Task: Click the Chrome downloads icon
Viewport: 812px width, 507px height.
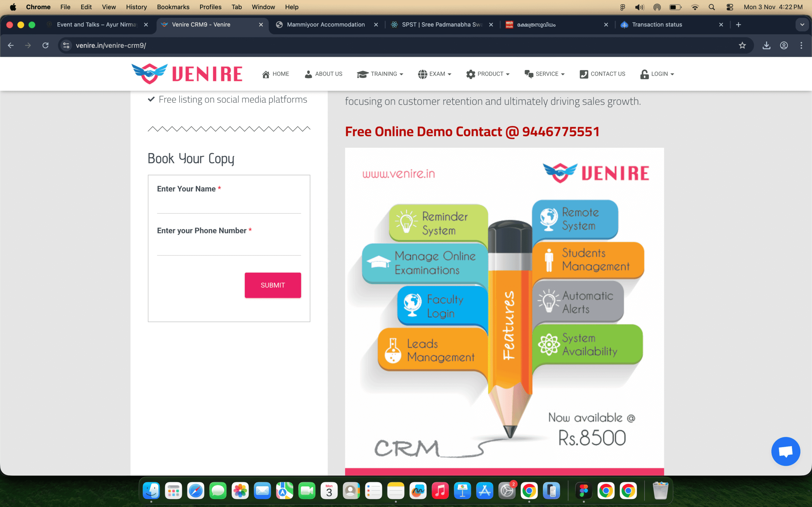Action: click(766, 45)
